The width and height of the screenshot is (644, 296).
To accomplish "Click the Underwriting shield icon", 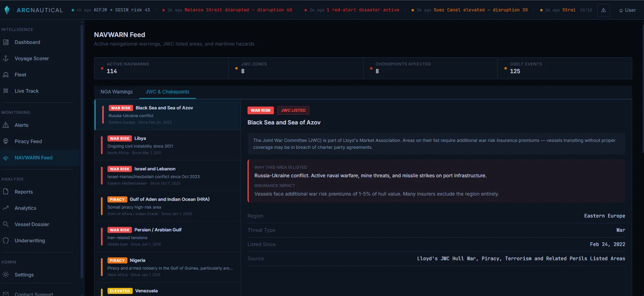I will coord(6,241).
